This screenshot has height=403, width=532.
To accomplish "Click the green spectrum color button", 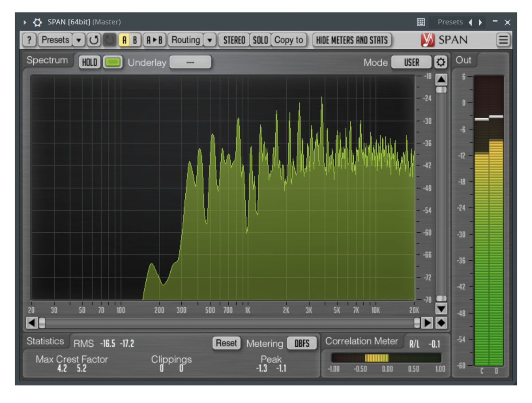I will (x=113, y=62).
